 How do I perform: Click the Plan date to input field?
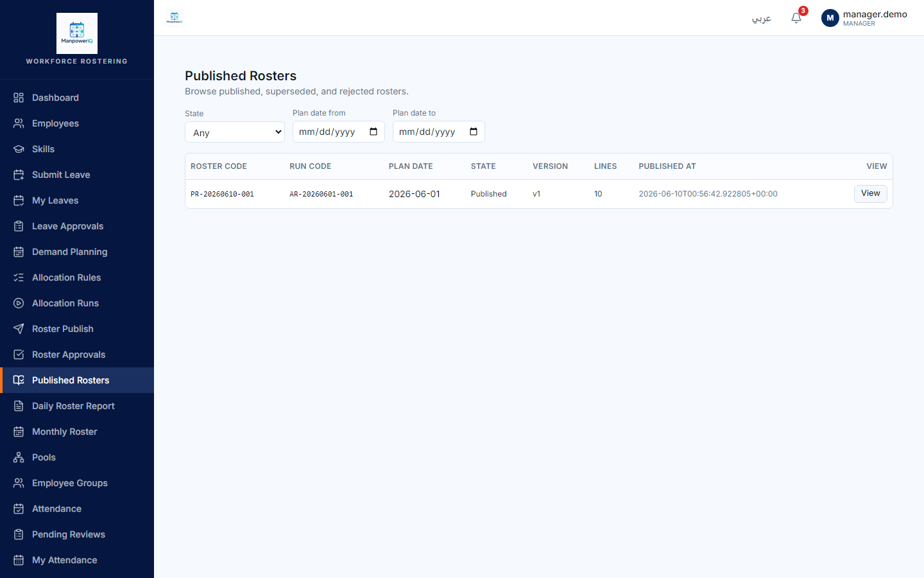[439, 132]
